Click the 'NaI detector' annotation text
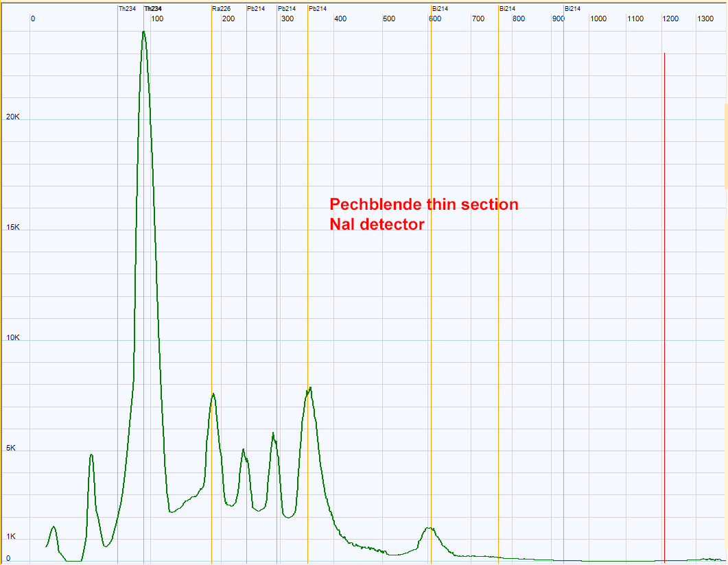Screen dimensions: 728x565 377,224
